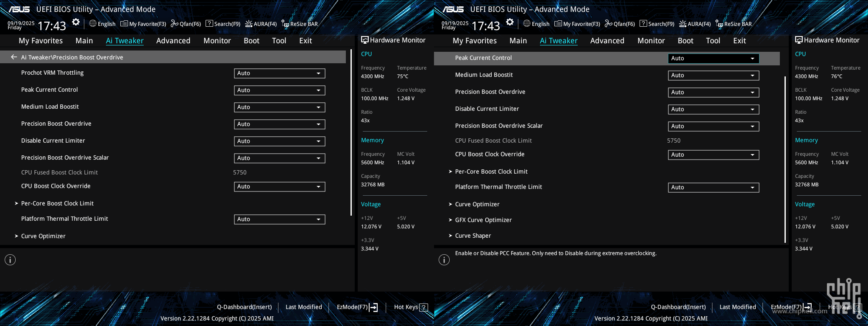Click the English globe icon in right screen
The width and height of the screenshot is (868, 326).
(x=527, y=23)
